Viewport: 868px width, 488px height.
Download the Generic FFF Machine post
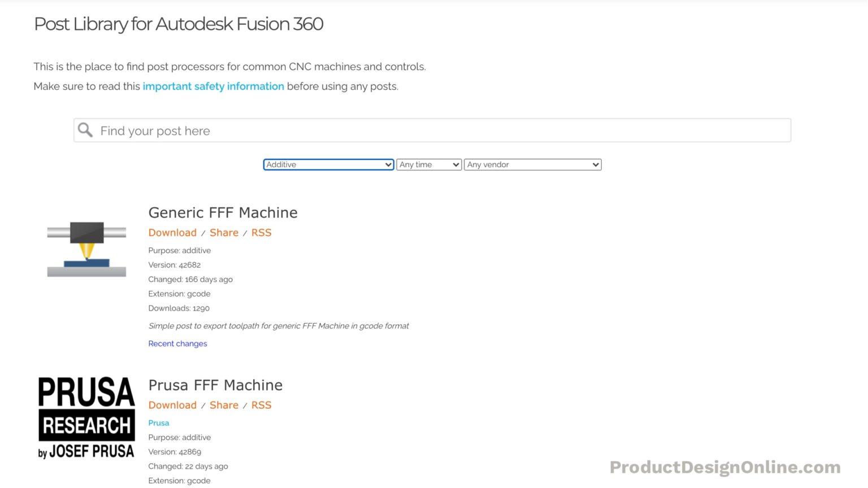point(172,232)
